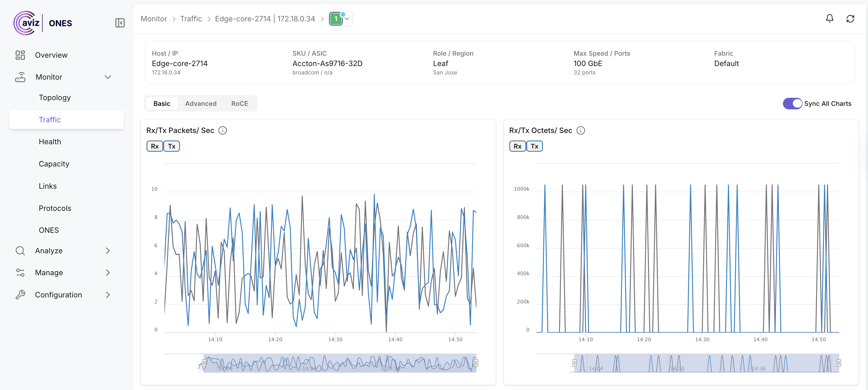The width and height of the screenshot is (868, 390).
Task: Switch to the RoCE tab
Action: click(x=239, y=104)
